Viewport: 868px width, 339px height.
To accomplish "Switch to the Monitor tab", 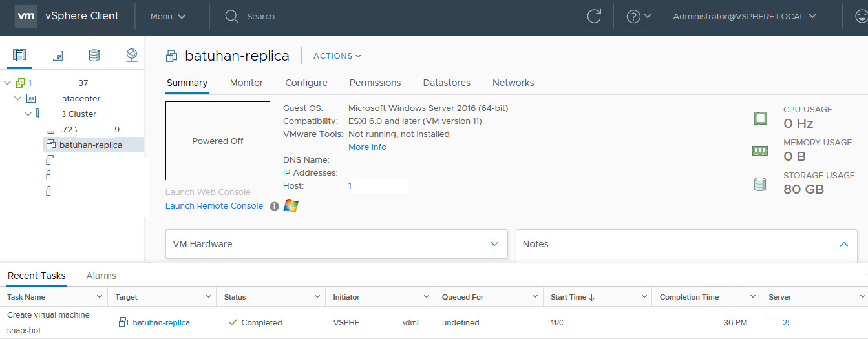I will coord(246,83).
